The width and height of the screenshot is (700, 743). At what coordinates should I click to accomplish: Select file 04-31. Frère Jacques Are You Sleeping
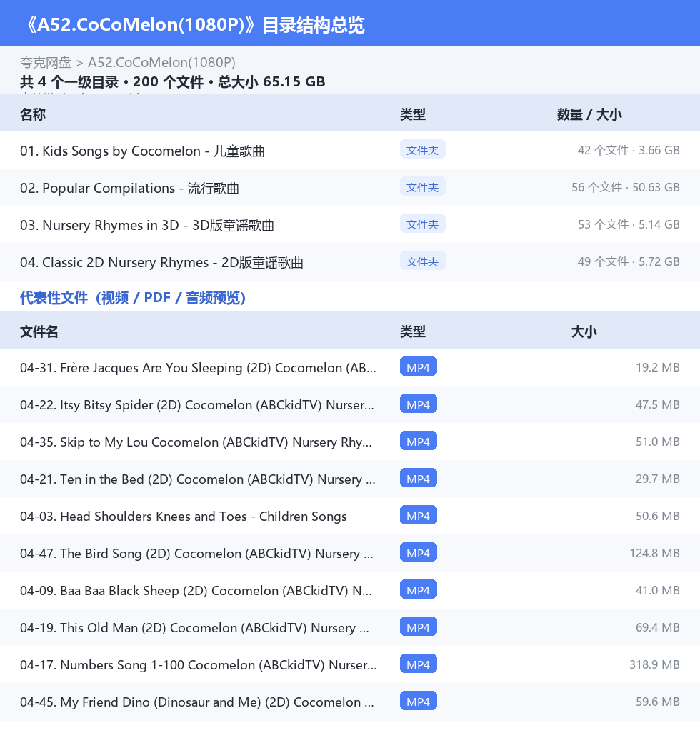(x=198, y=368)
